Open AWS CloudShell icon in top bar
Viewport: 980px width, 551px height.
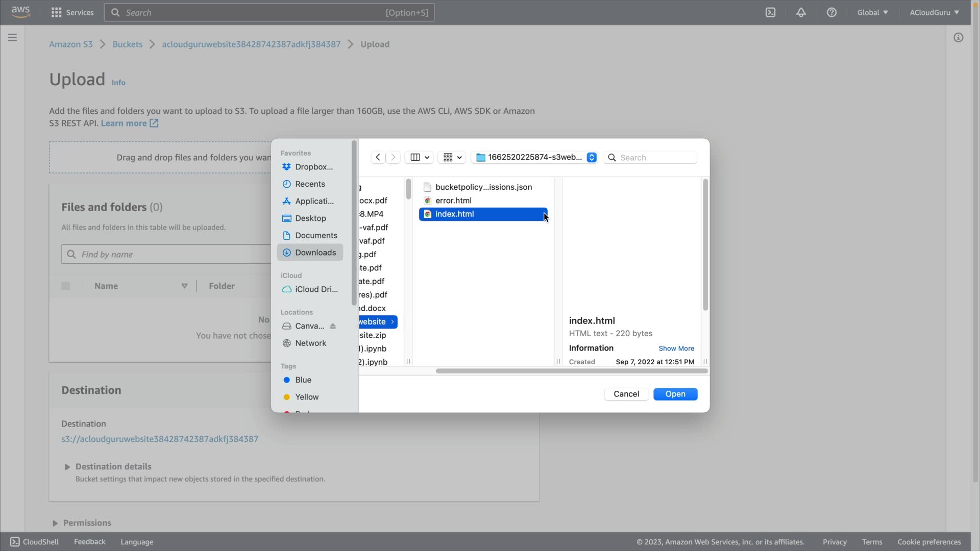pos(770,12)
